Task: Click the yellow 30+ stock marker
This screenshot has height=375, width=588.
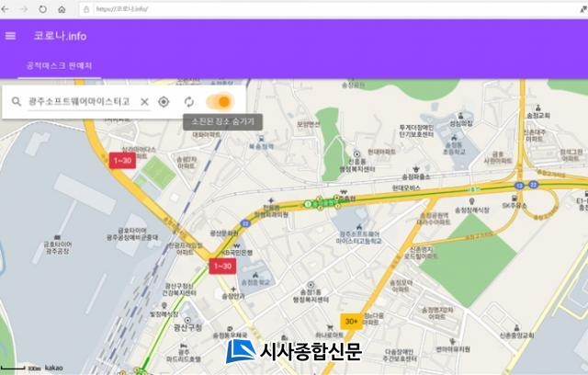Action: point(350,321)
